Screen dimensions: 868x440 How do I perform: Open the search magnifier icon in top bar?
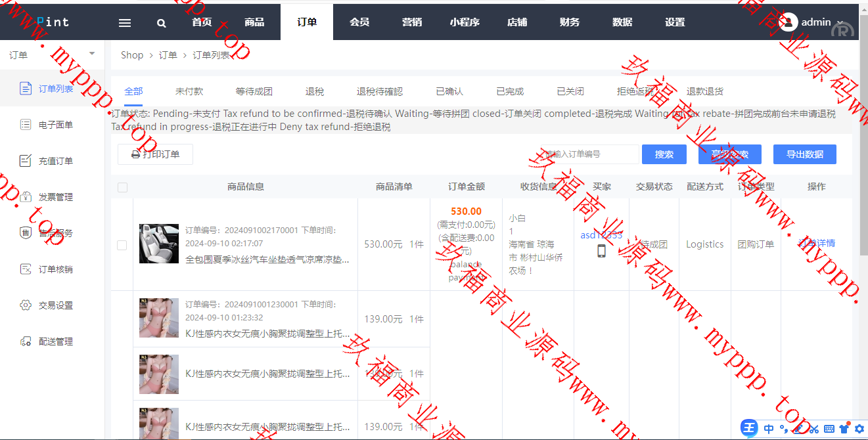[x=162, y=22]
